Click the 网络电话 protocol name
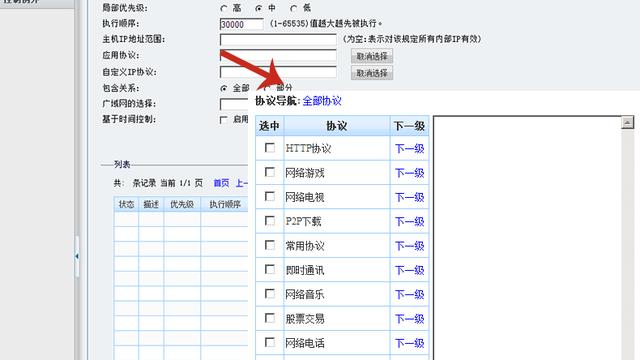 [x=305, y=343]
